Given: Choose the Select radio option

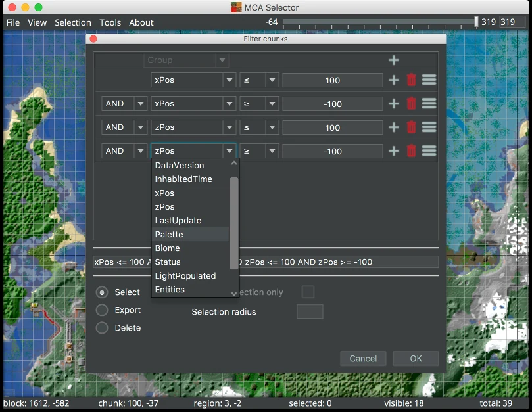Looking at the screenshot, I should tap(102, 292).
